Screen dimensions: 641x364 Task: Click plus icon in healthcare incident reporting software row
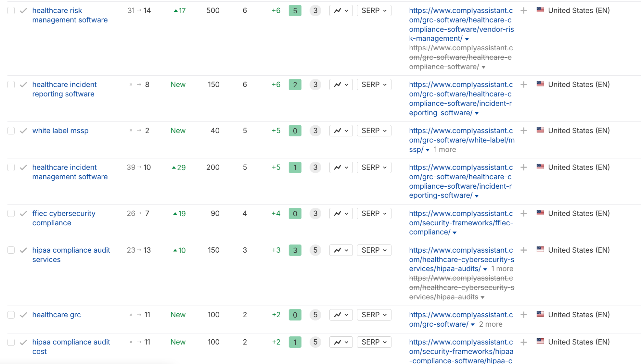(524, 85)
